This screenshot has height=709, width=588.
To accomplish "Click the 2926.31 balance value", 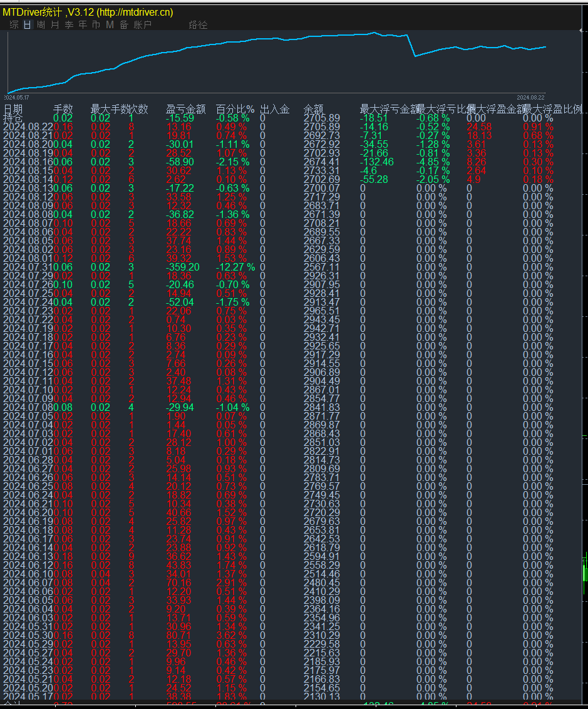I will [322, 276].
